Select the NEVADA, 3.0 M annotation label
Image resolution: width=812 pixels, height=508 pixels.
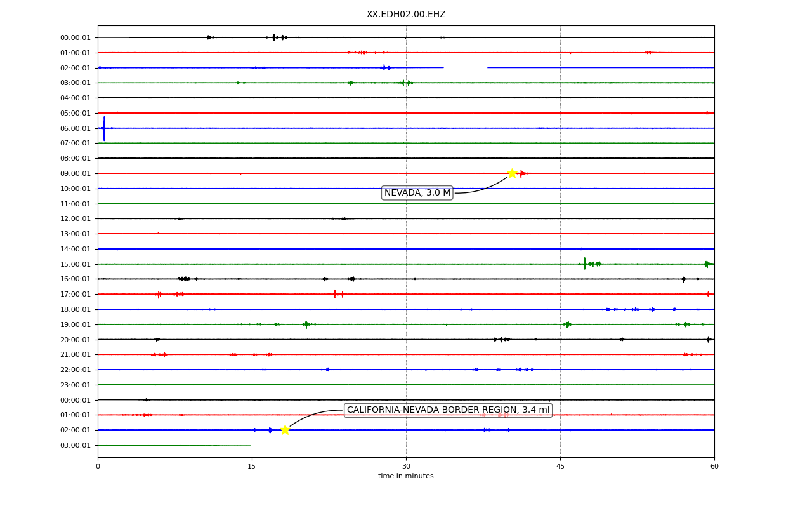[417, 193]
